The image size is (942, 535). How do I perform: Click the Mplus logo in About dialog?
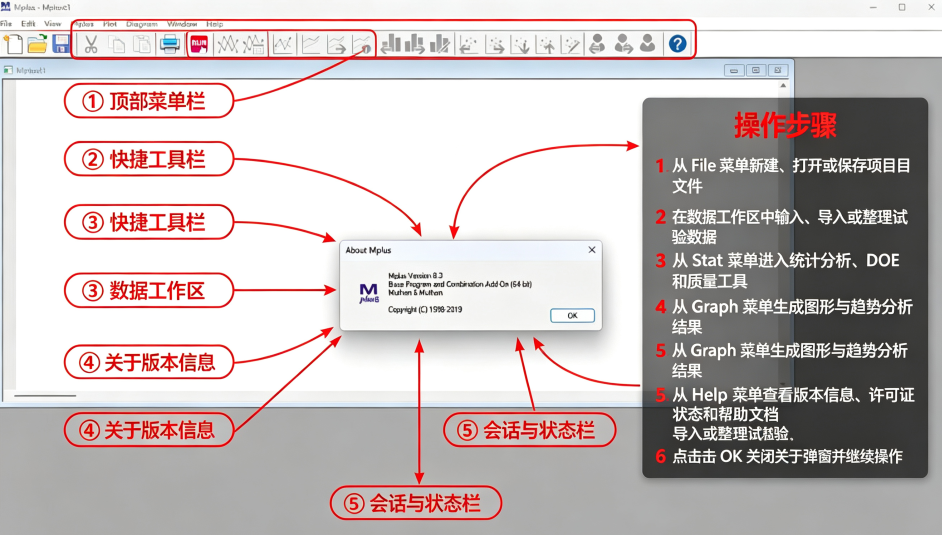369,293
